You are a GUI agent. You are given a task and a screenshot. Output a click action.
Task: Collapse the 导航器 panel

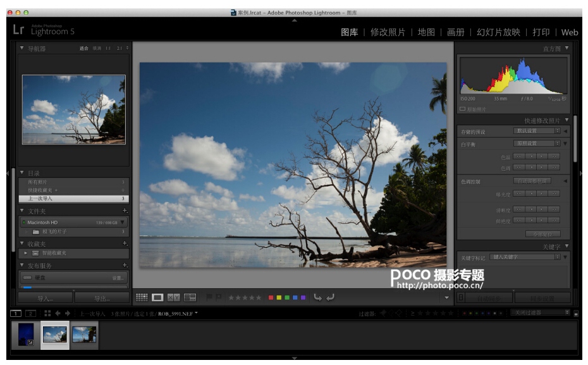coord(21,48)
